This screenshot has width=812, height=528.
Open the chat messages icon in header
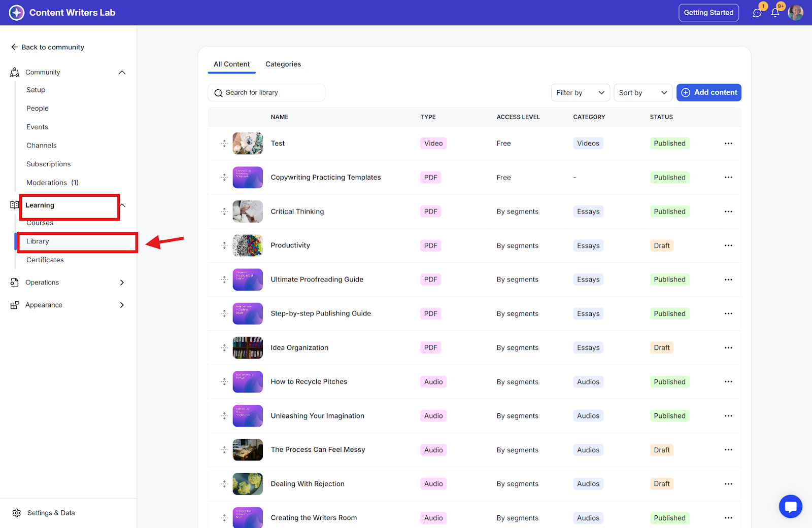coord(757,13)
